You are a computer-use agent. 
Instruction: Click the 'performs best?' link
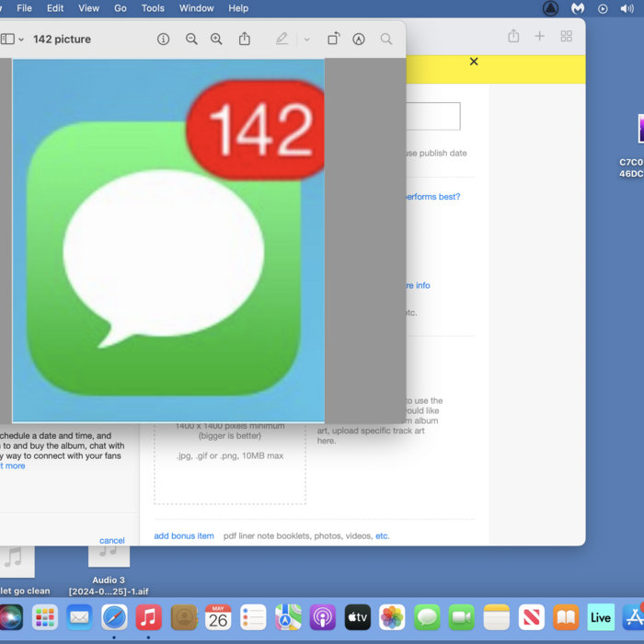pos(433,197)
